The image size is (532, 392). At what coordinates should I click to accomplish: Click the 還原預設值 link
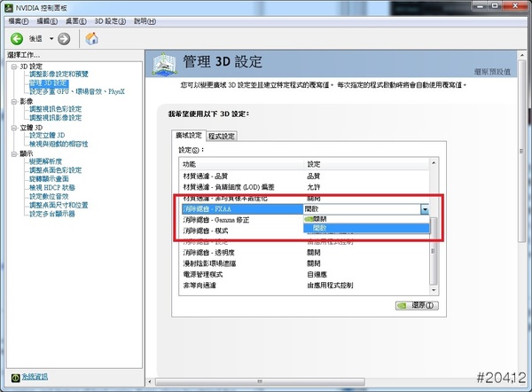492,72
